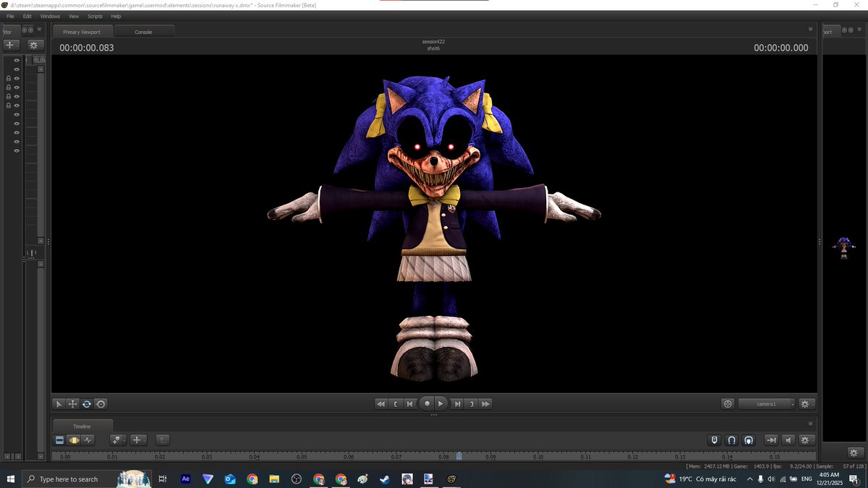Toggle the topmost lock icon
The width and height of the screenshot is (868, 488).
coord(8,78)
